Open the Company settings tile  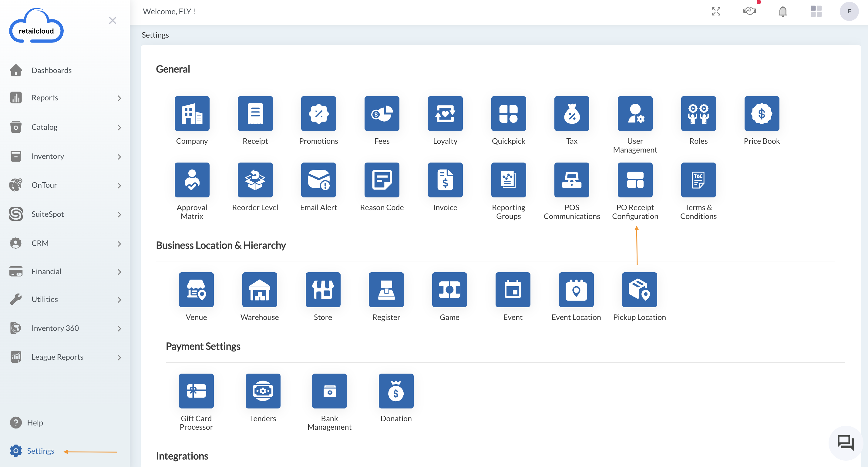tap(192, 113)
